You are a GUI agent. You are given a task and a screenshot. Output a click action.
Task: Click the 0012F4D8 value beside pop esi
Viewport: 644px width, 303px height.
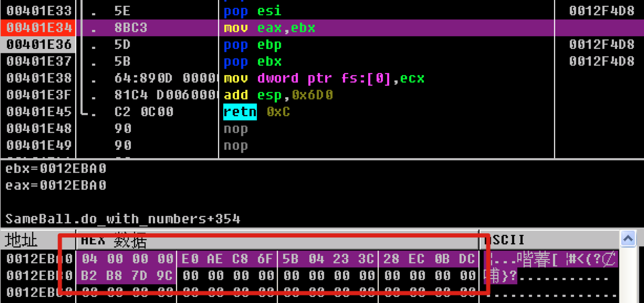click(601, 11)
